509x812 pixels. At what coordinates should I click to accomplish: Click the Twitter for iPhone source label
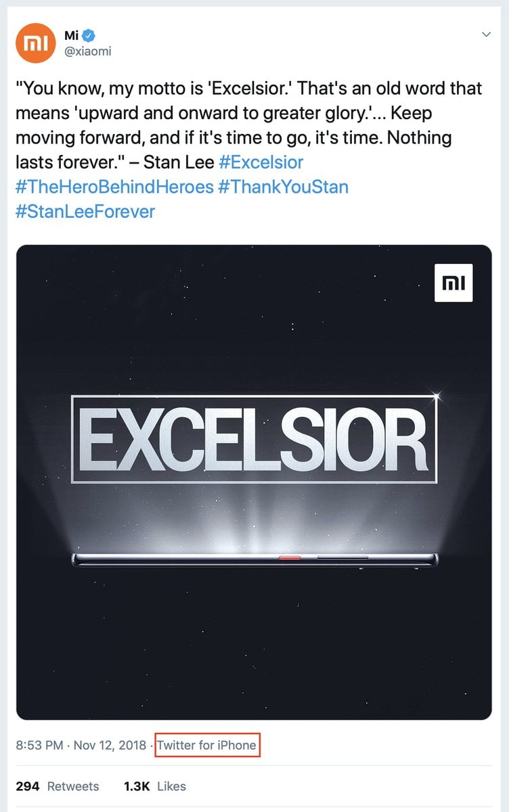pyautogui.click(x=207, y=746)
